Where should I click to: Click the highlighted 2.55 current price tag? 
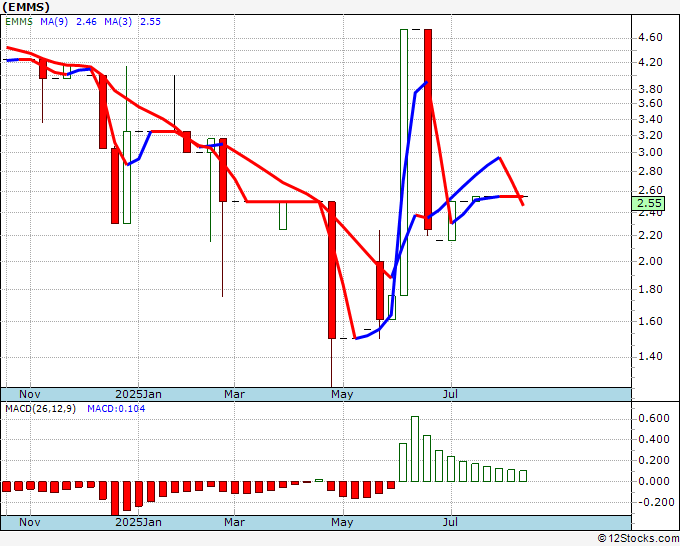649,203
